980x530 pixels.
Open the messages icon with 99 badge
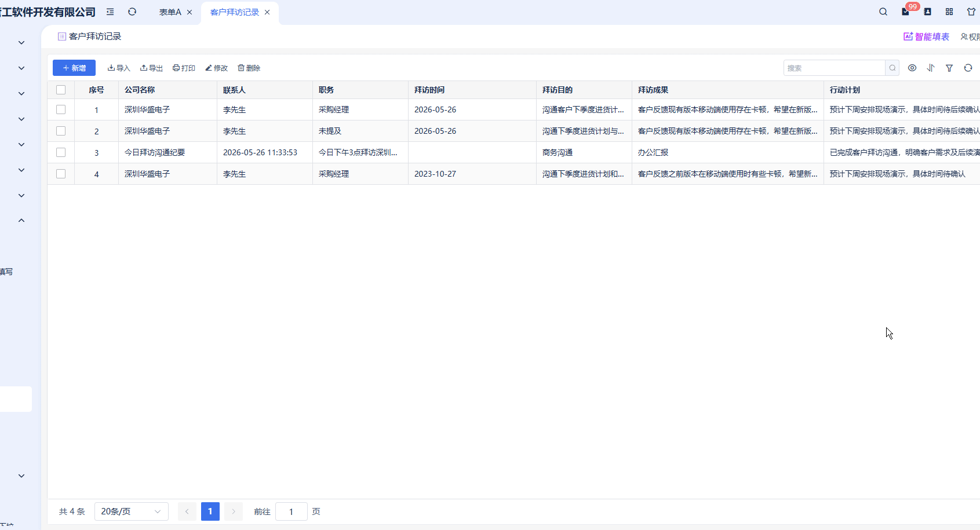(x=906, y=12)
